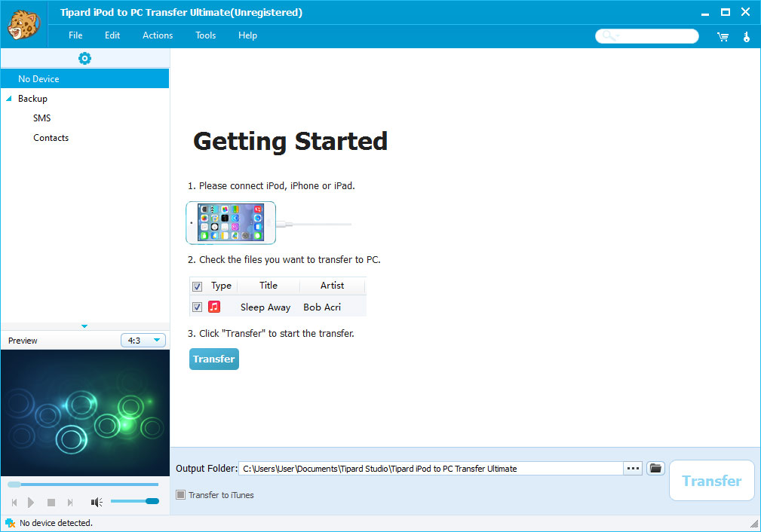Open the output folder icon
This screenshot has height=532, width=761.
pos(655,469)
